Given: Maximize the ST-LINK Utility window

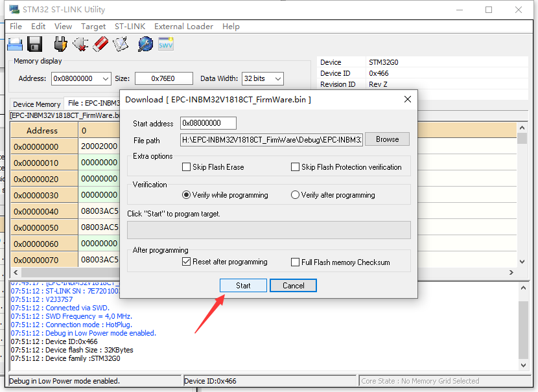Looking at the screenshot, I should (489, 10).
